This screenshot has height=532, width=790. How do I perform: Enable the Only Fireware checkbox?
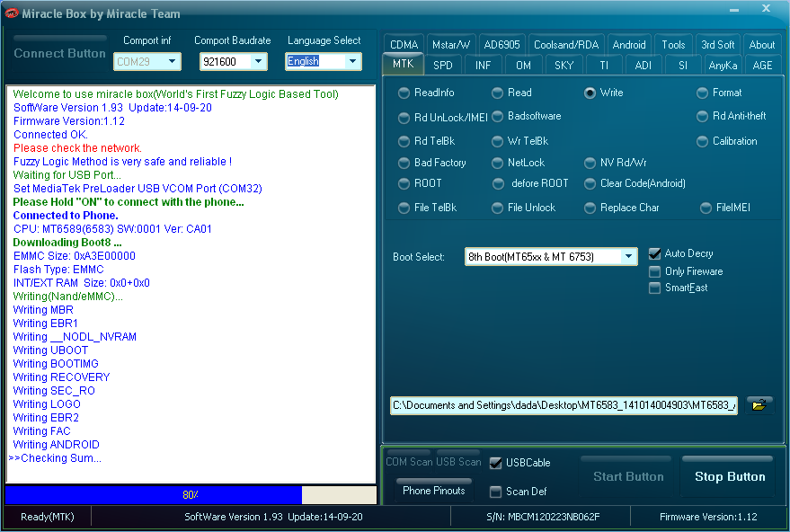tap(654, 271)
